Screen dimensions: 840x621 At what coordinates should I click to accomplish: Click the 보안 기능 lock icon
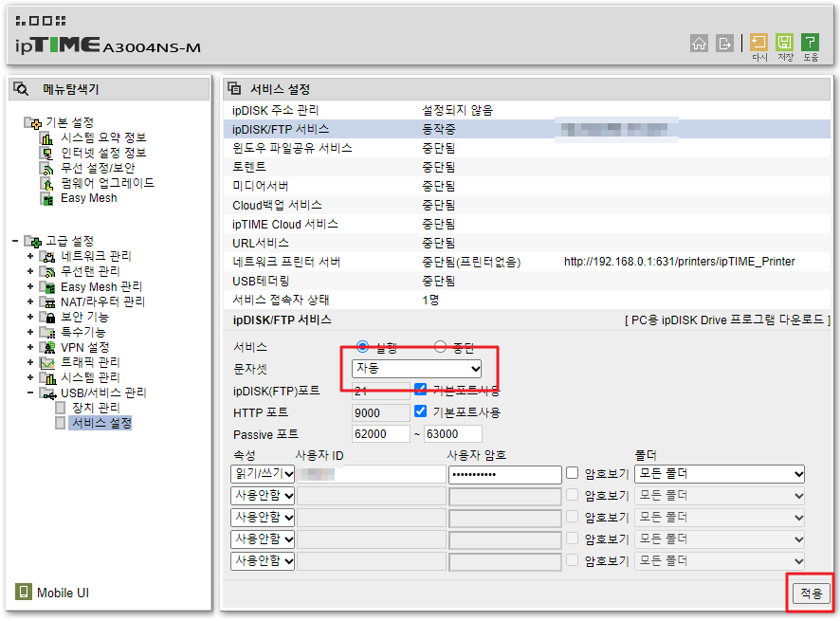47,318
